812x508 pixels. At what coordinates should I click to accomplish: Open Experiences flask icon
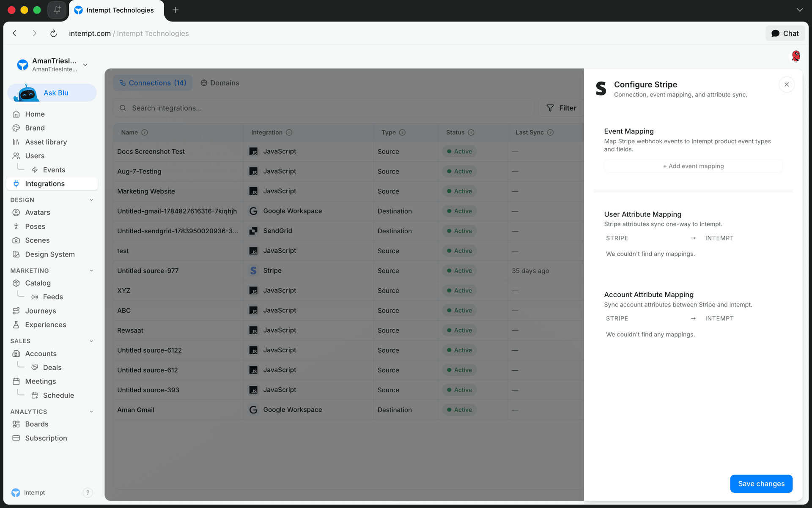[16, 325]
